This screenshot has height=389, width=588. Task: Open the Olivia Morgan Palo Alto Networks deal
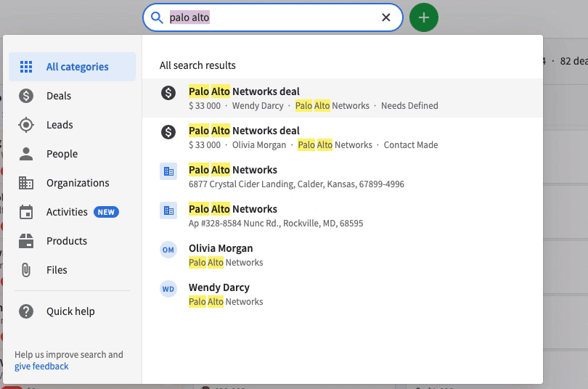click(x=343, y=137)
